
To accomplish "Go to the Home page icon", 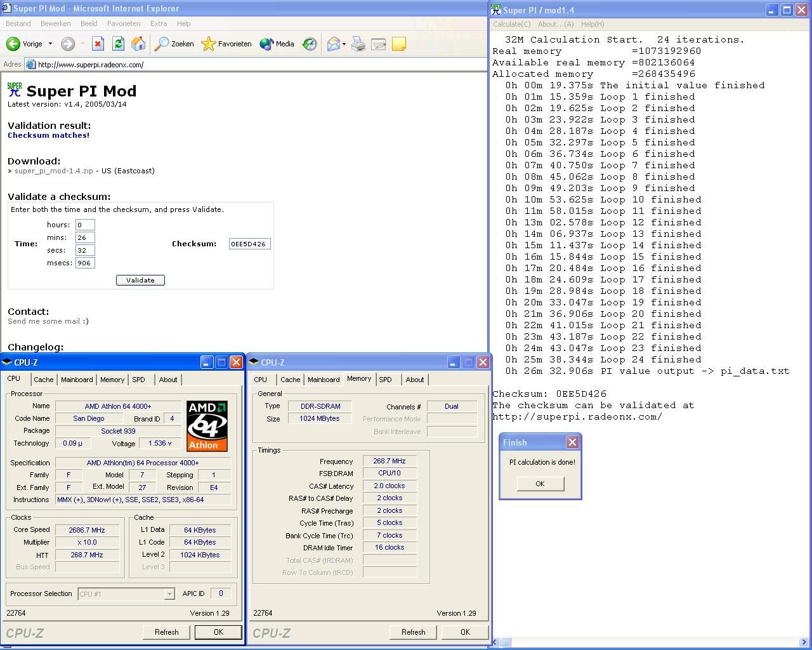I will tap(138, 44).
